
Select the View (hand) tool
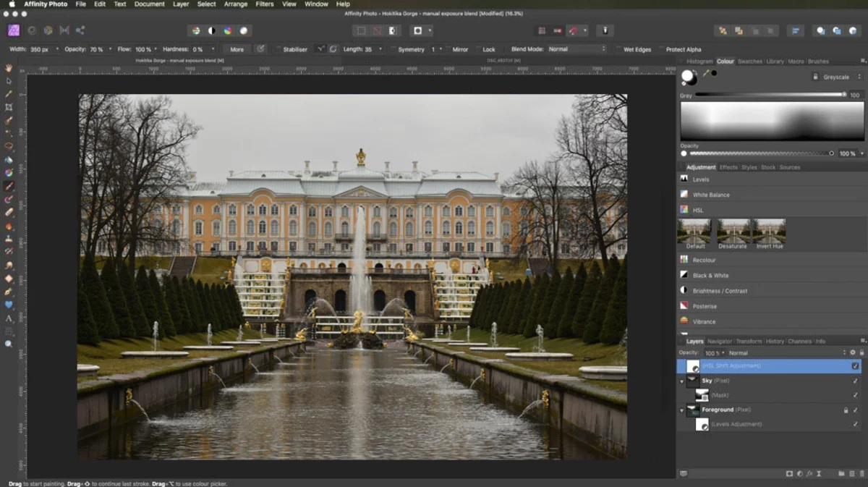click(x=9, y=67)
